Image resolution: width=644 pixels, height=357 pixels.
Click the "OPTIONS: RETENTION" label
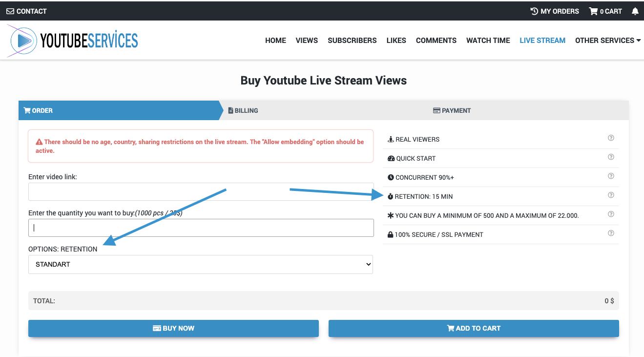tap(62, 249)
